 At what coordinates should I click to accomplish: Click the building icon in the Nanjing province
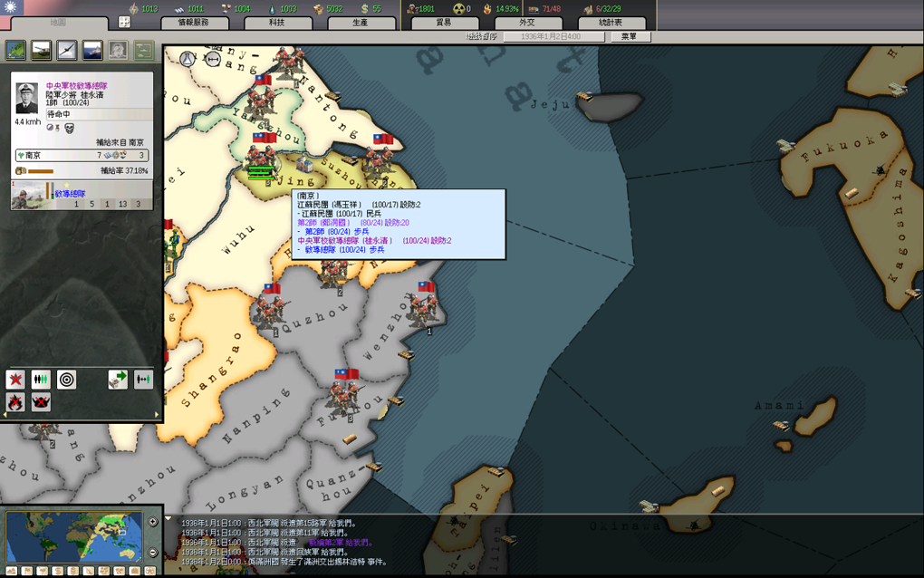[304, 163]
